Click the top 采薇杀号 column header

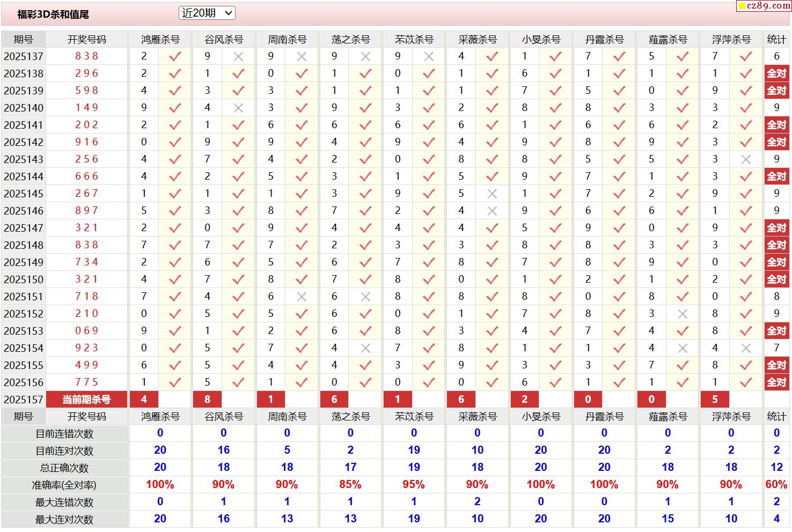478,39
